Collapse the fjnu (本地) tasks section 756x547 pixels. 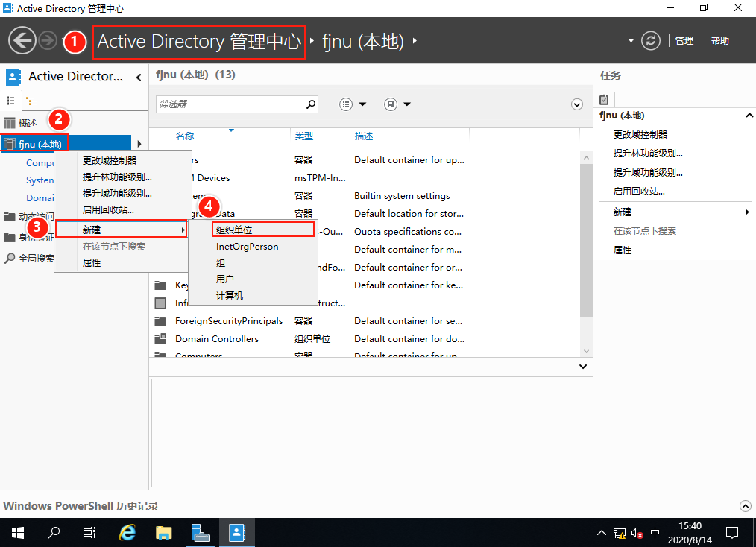click(749, 116)
